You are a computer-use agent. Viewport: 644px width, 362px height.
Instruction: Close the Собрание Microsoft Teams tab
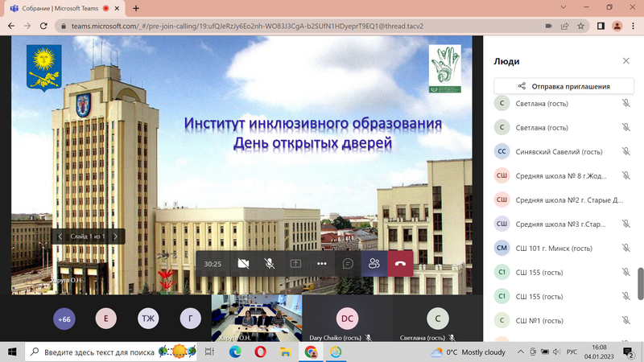[117, 8]
